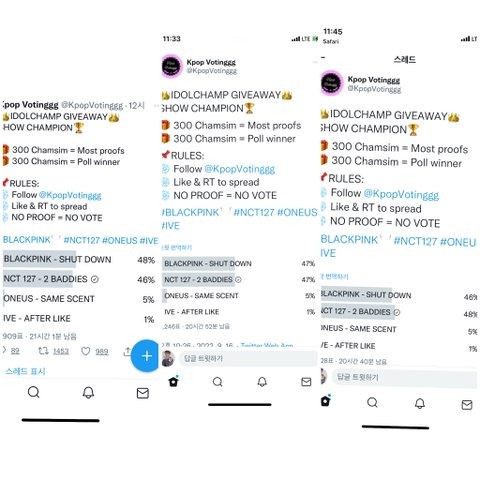This screenshot has width=480, height=480.
Task: Open messages envelope in left screenshot
Action: coord(143,393)
